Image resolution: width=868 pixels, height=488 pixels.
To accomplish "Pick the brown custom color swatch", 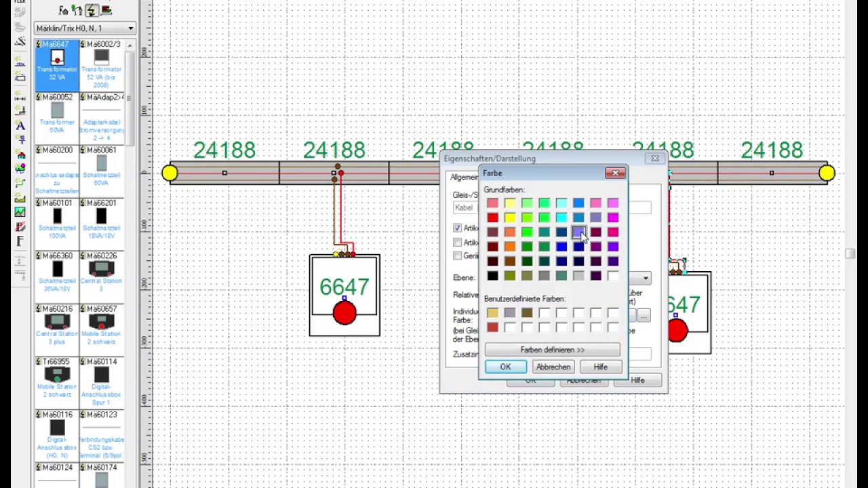I will pos(527,313).
